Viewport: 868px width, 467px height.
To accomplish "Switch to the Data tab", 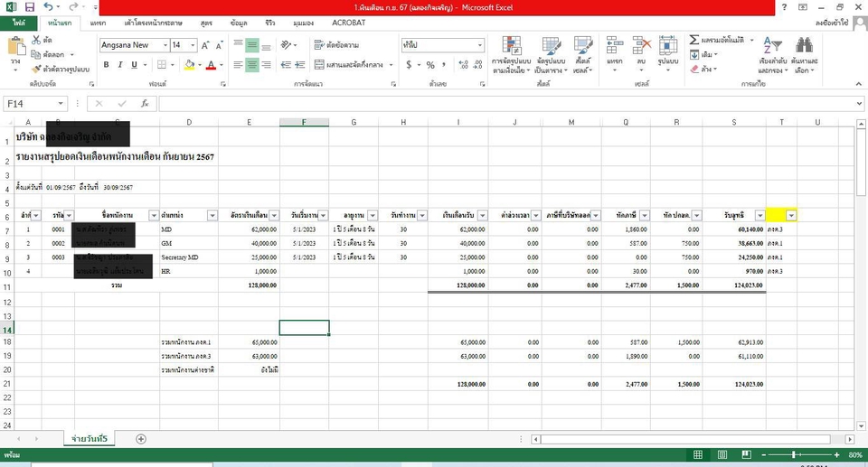I will point(239,23).
